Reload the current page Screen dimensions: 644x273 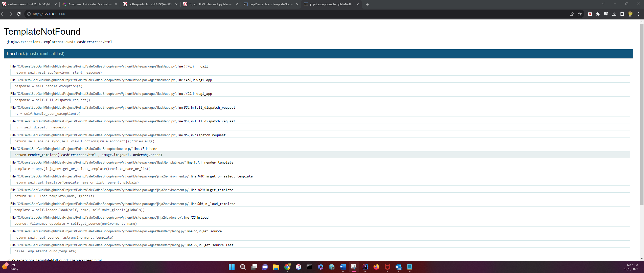[19, 14]
